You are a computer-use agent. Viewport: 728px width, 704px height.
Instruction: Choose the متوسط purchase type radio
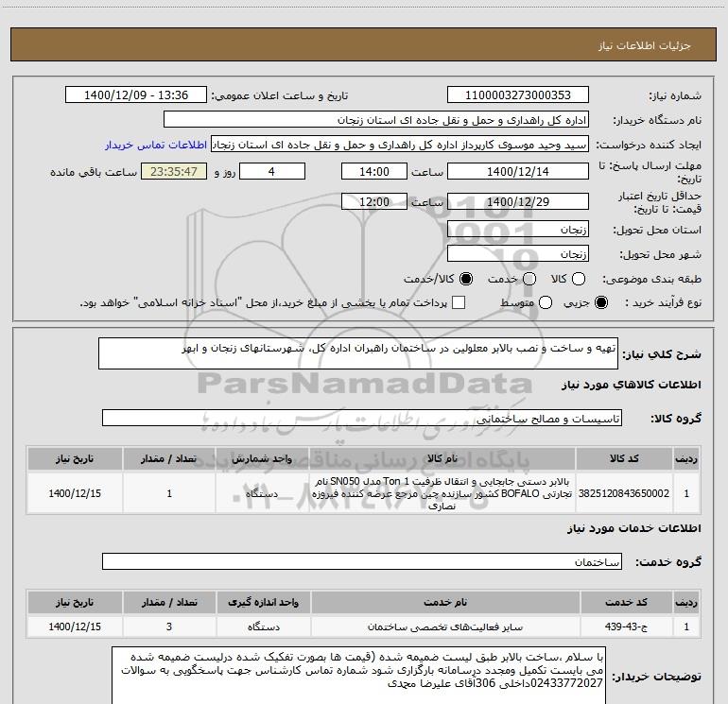point(546,303)
